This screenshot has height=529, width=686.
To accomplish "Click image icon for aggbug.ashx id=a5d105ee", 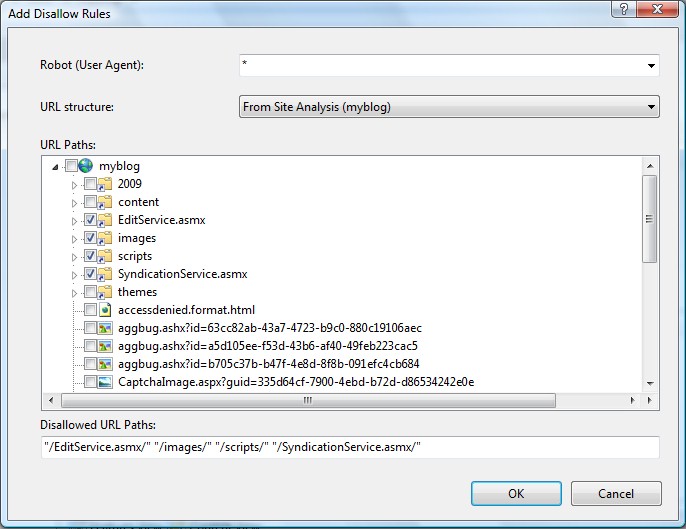I will click(x=105, y=346).
